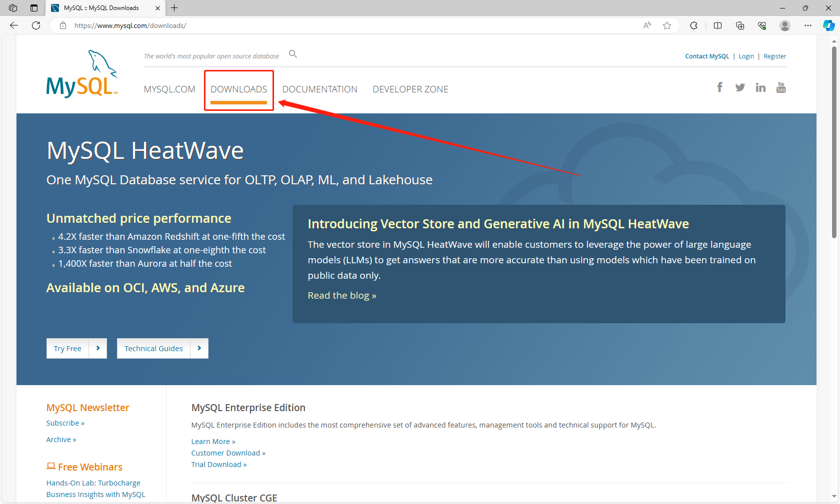Close the MySQL Downloads tab
The image size is (840, 504).
(x=157, y=8)
